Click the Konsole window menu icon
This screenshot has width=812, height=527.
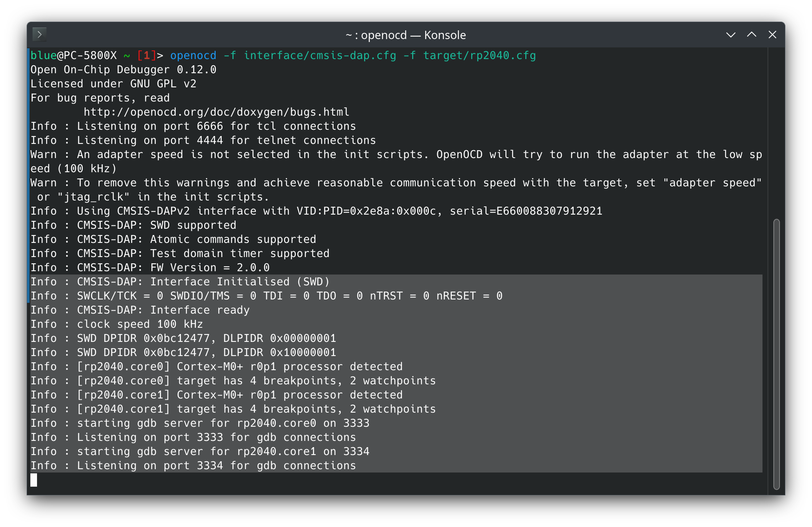40,35
